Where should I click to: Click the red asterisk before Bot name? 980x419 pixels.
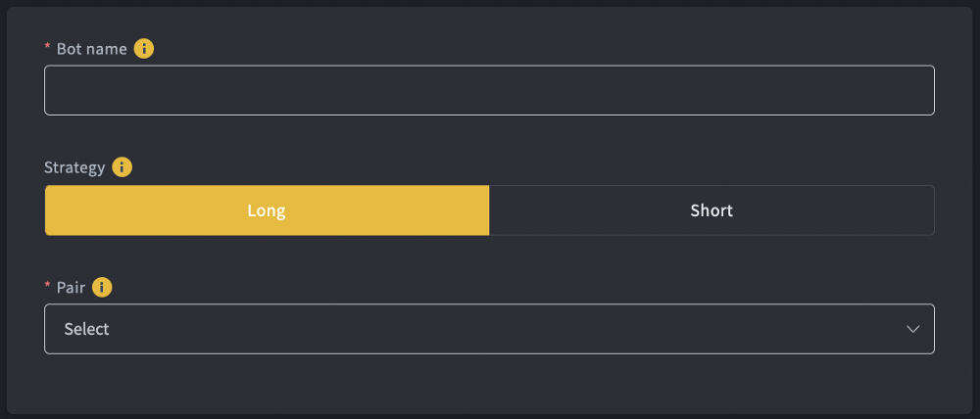point(47,47)
